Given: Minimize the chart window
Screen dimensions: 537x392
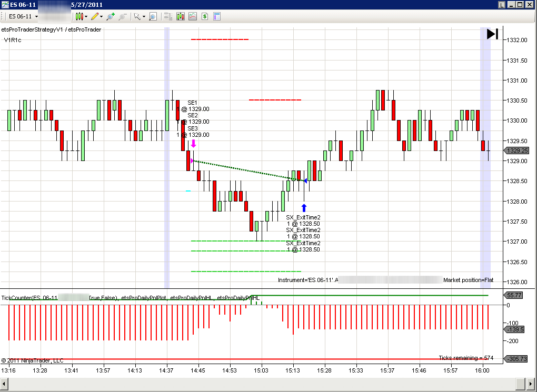Looking at the screenshot, I should click(x=511, y=5).
